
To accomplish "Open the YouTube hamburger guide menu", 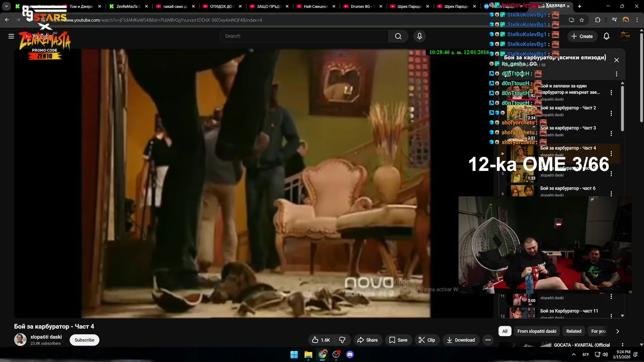I will pos(11,36).
